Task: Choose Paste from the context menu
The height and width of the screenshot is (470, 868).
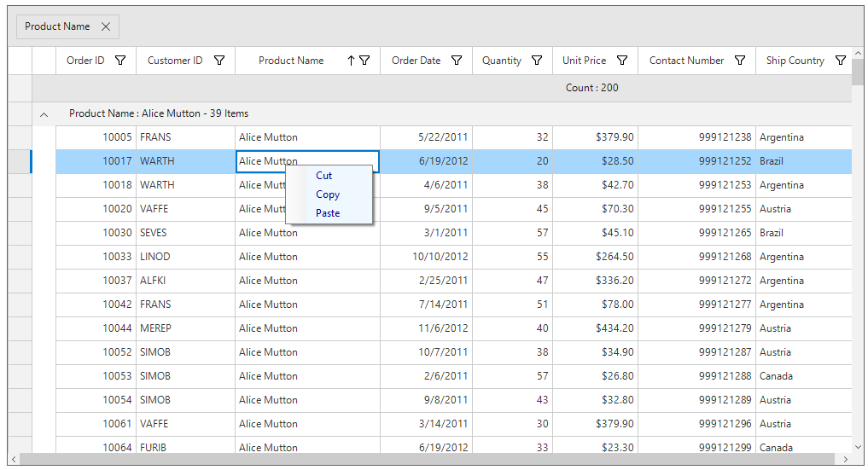Action: pyautogui.click(x=328, y=213)
